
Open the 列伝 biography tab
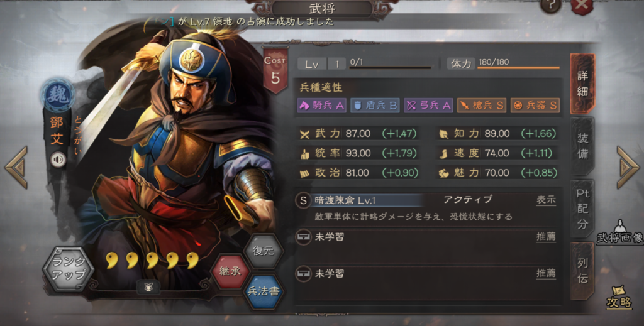[582, 271]
